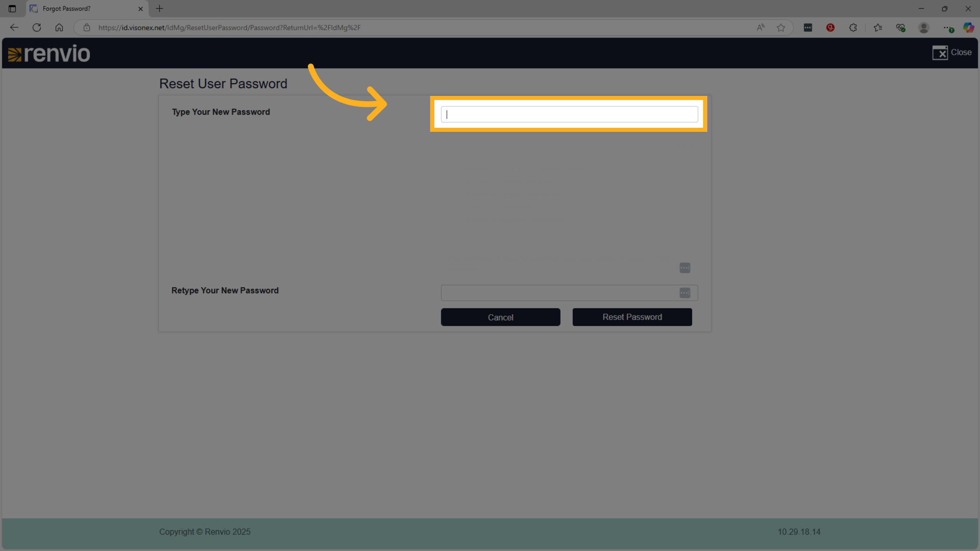The width and height of the screenshot is (980, 551).
Task: Open Settings and more ellipsis menu
Action: (x=948, y=28)
